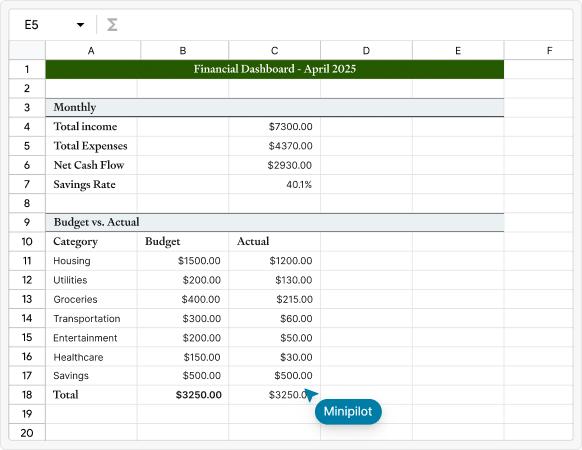Click the Minipilot collaborator label
582x450 pixels.
point(348,411)
